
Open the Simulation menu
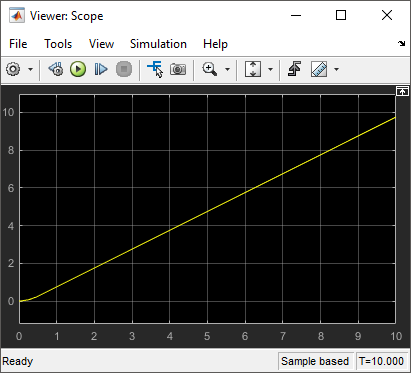pyautogui.click(x=158, y=44)
